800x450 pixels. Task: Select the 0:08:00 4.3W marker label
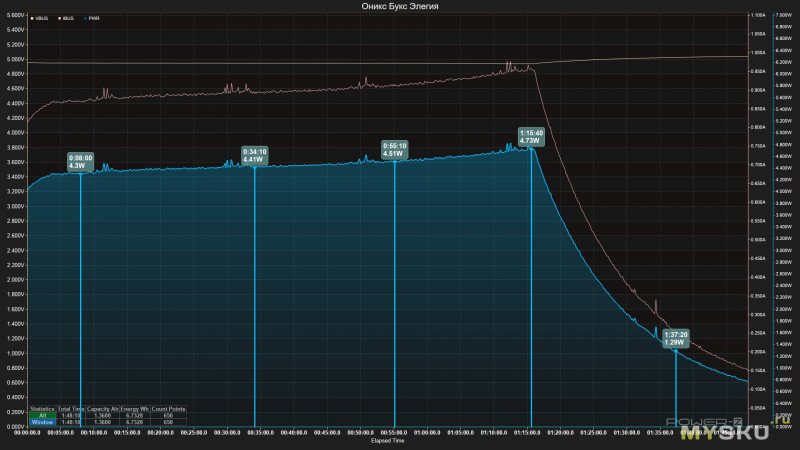point(81,162)
